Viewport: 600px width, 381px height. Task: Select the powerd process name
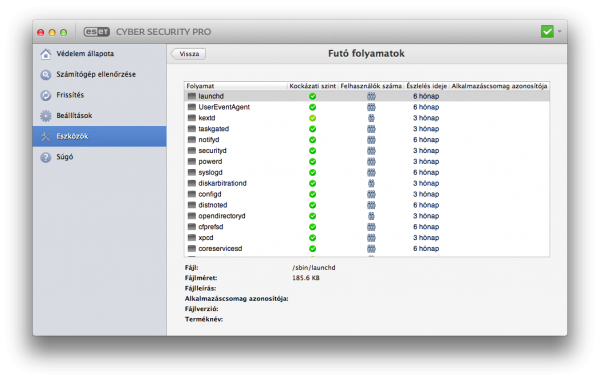(x=210, y=161)
